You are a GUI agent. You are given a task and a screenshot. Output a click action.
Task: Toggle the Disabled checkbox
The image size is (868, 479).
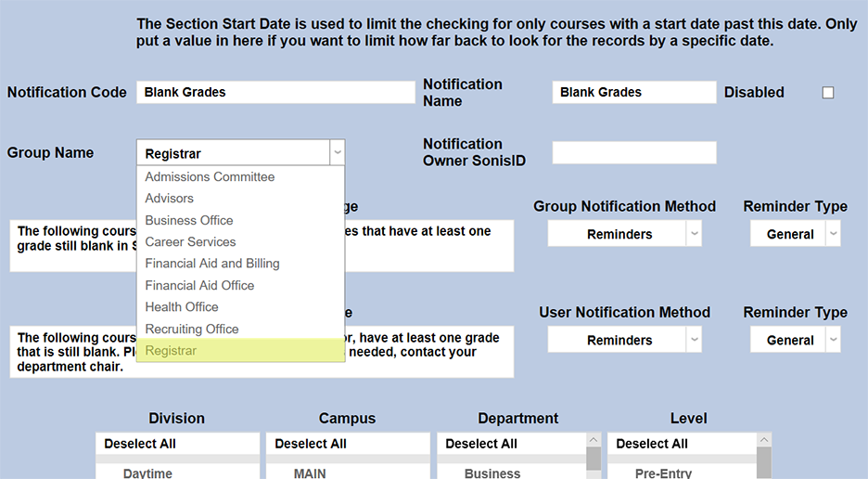828,93
